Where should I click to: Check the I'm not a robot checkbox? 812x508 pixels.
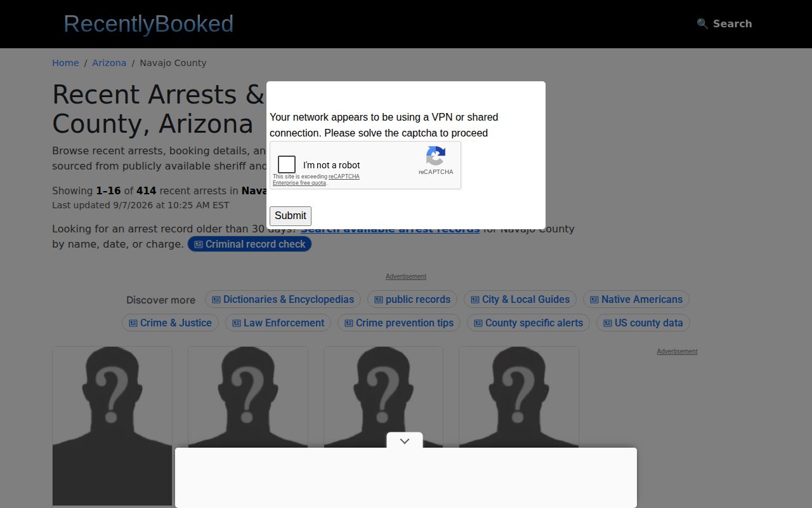point(287,164)
